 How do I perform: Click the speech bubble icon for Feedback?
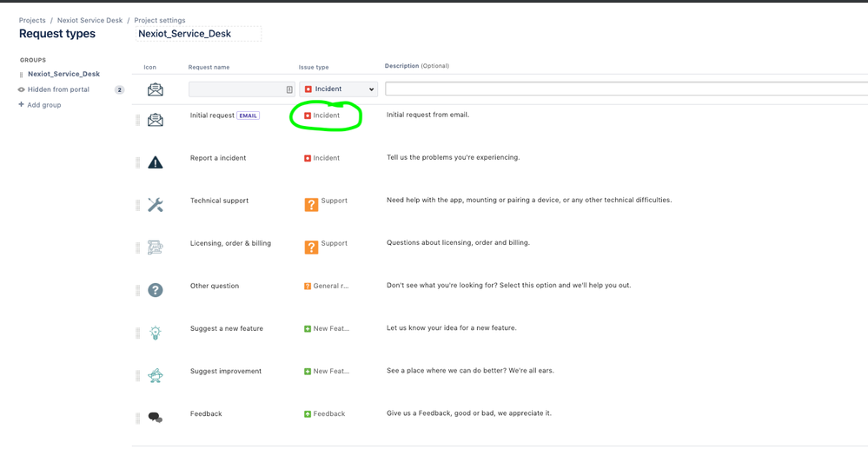tap(155, 417)
